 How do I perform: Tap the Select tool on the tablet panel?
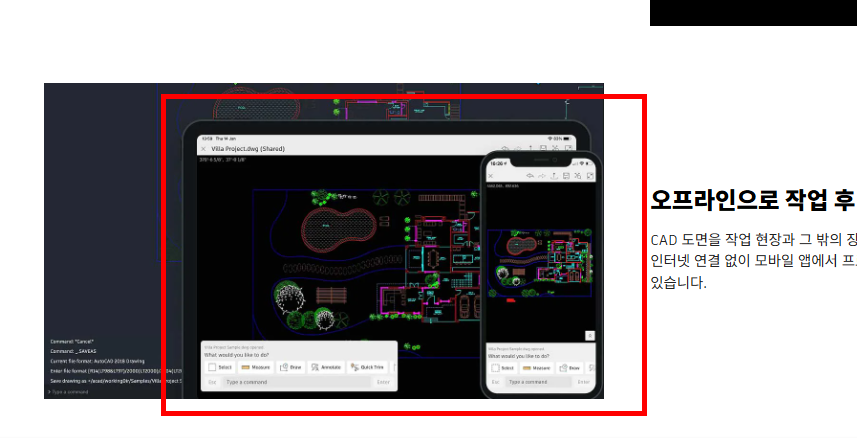220,367
